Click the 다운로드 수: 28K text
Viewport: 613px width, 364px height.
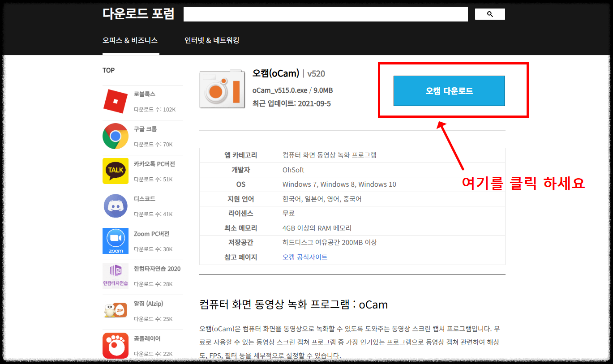153,284
